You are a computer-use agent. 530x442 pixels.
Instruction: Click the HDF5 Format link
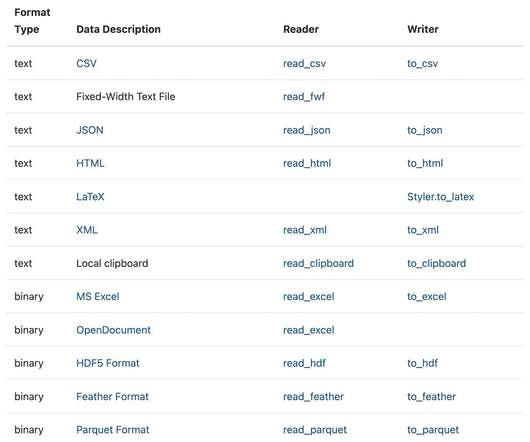click(x=107, y=363)
